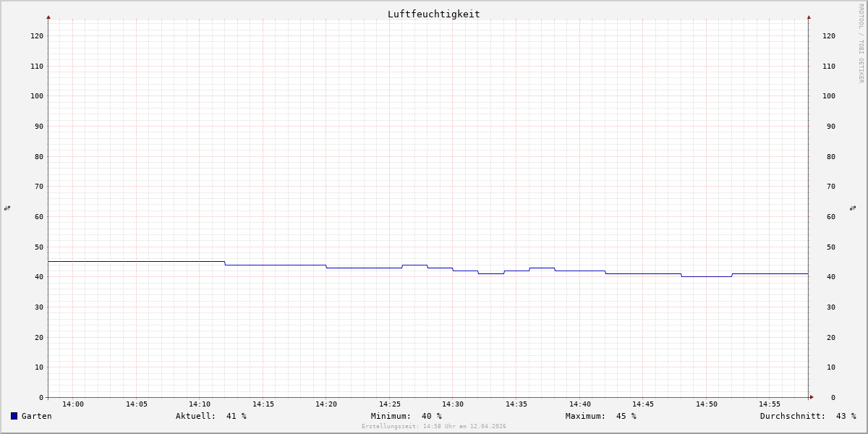The image size is (868, 434).
Task: Click the left-axis 100 value label
Action: (x=37, y=95)
